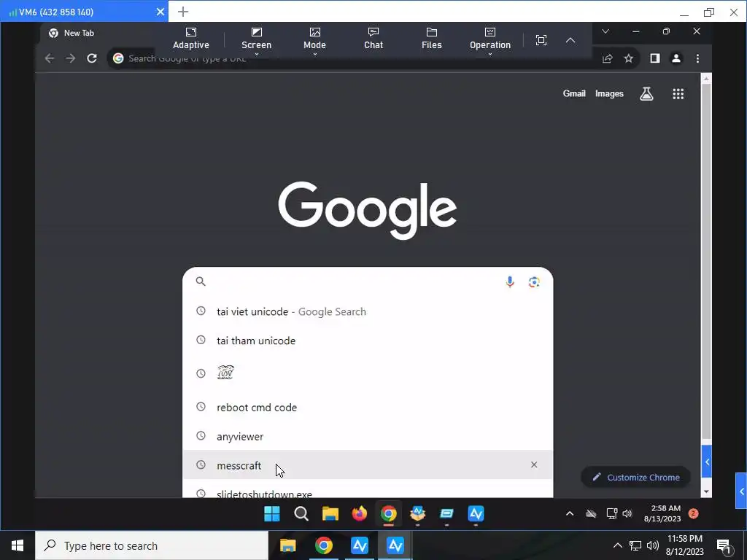Show hidden icons in remote system tray
The height and width of the screenshot is (560, 747).
[569, 513]
